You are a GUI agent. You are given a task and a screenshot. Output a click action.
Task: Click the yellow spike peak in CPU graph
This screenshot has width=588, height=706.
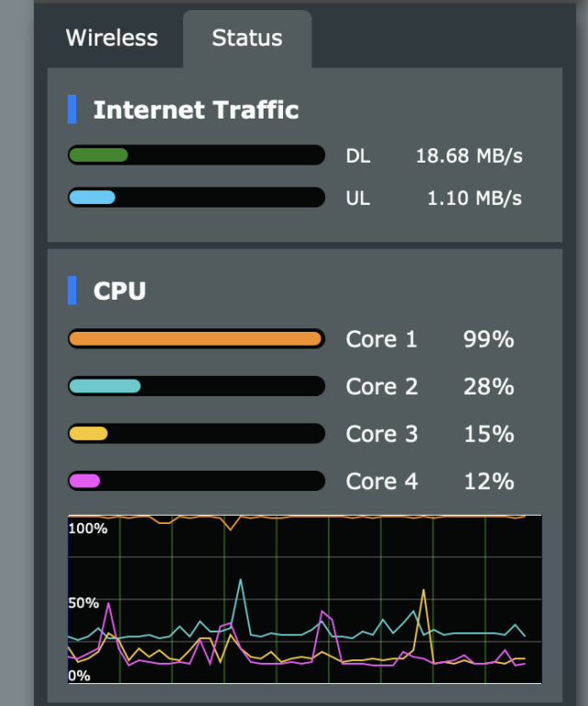pos(424,590)
